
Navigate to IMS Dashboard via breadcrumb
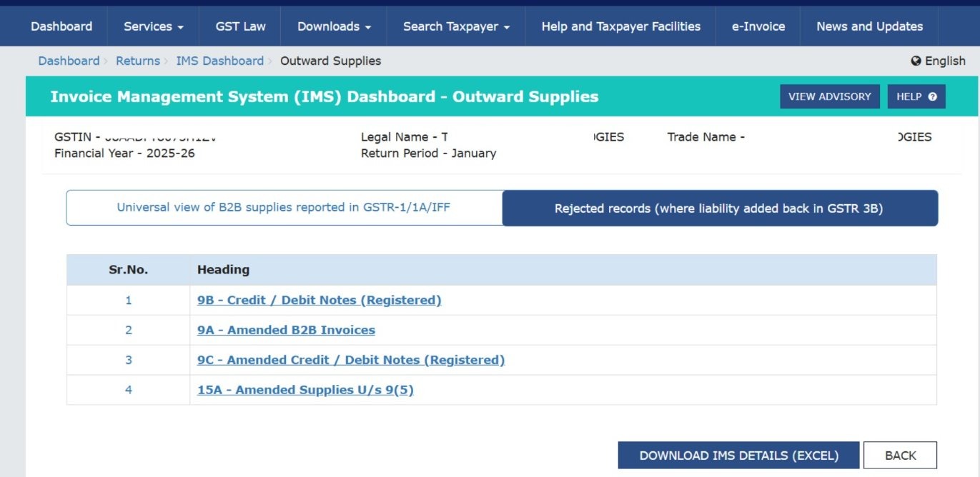coord(220,61)
